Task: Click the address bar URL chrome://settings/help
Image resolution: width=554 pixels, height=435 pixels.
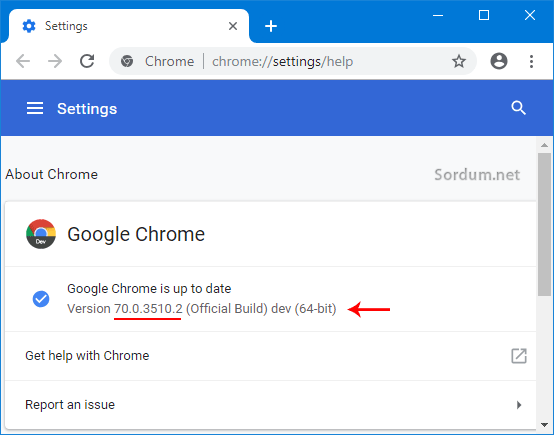Action: point(282,61)
